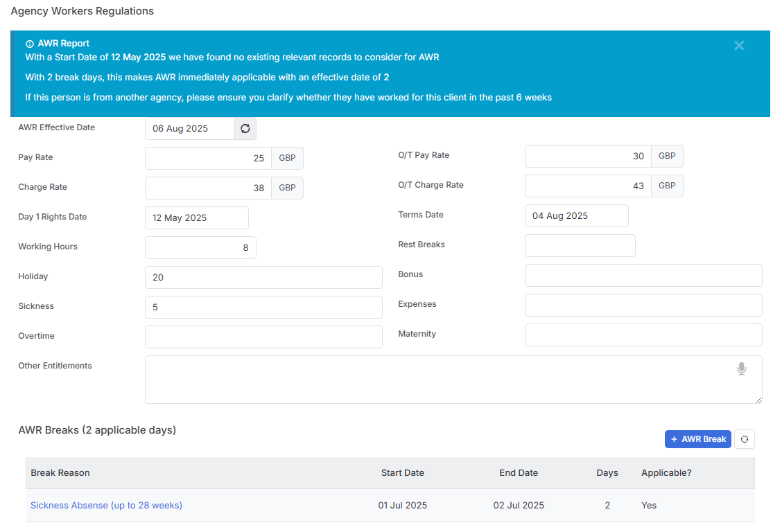The width and height of the screenshot is (773, 532).
Task: Click the Rest Breaks field
Action: point(580,245)
